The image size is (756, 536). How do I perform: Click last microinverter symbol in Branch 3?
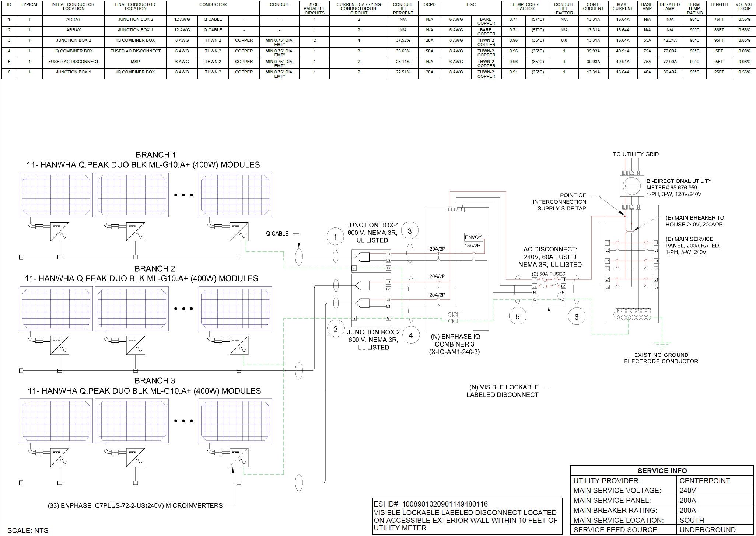click(x=239, y=457)
